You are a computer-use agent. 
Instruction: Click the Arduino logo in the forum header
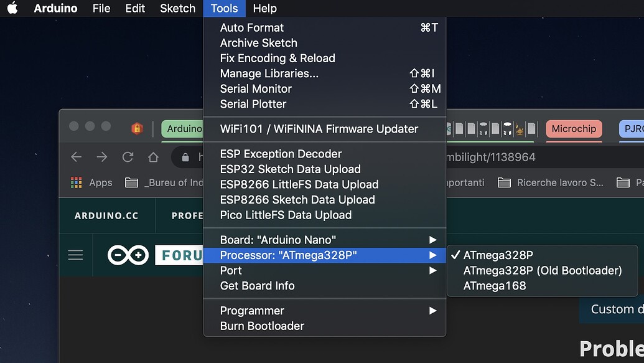pos(128,255)
